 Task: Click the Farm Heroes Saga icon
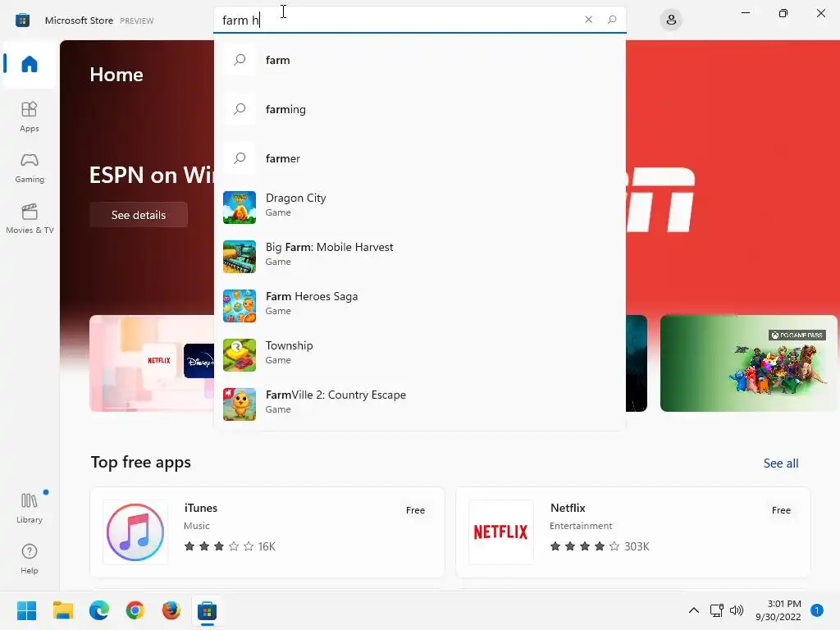click(240, 306)
